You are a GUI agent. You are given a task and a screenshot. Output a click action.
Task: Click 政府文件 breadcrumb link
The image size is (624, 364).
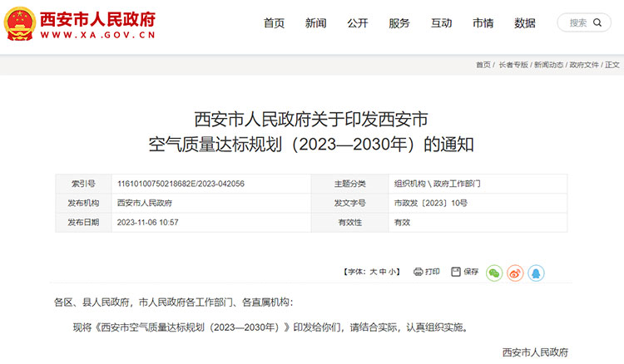(584, 65)
